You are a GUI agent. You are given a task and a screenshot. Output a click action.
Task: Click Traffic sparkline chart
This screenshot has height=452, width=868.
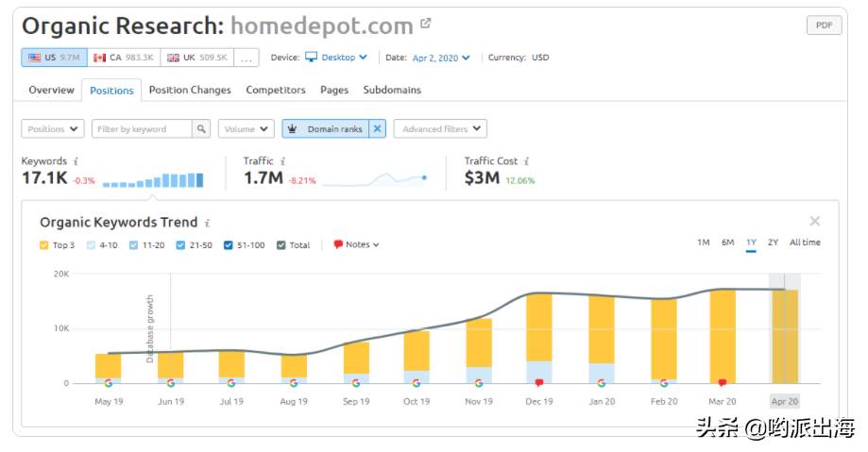tap(375, 179)
